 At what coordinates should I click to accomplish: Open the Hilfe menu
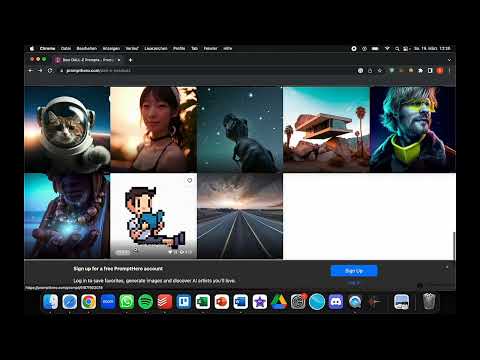click(228, 48)
